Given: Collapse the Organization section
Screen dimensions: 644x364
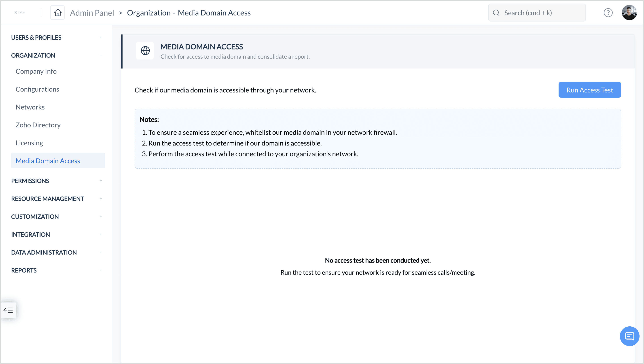Looking at the screenshot, I should pos(101,55).
